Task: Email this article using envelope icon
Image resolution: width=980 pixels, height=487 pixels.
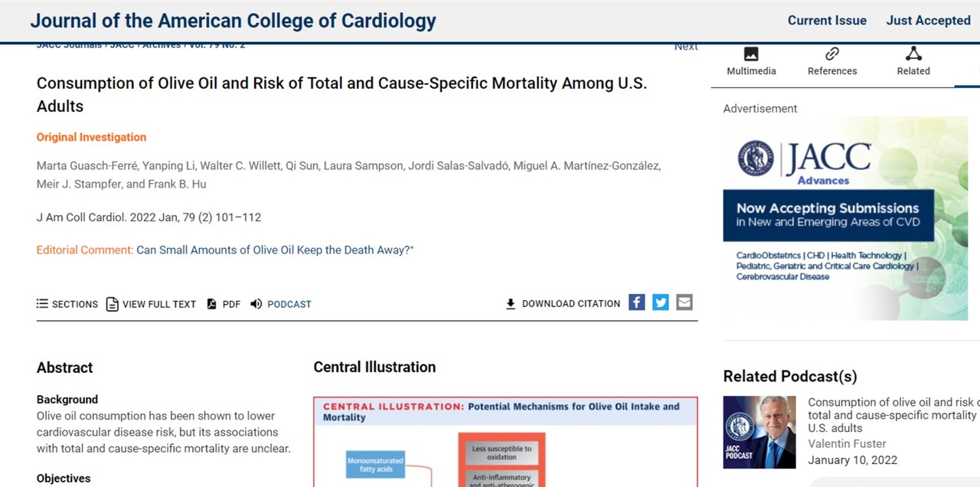Action: point(684,302)
